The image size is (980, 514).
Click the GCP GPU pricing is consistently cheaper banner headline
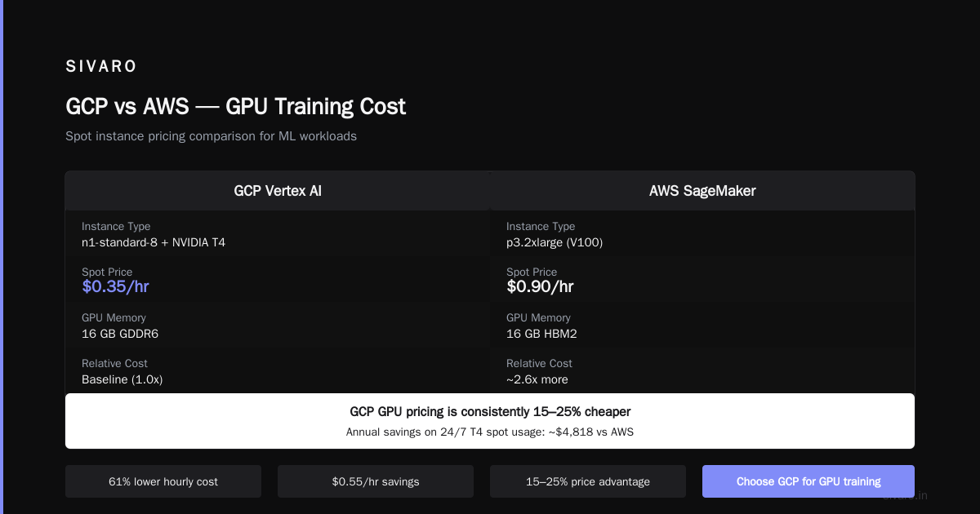490,412
